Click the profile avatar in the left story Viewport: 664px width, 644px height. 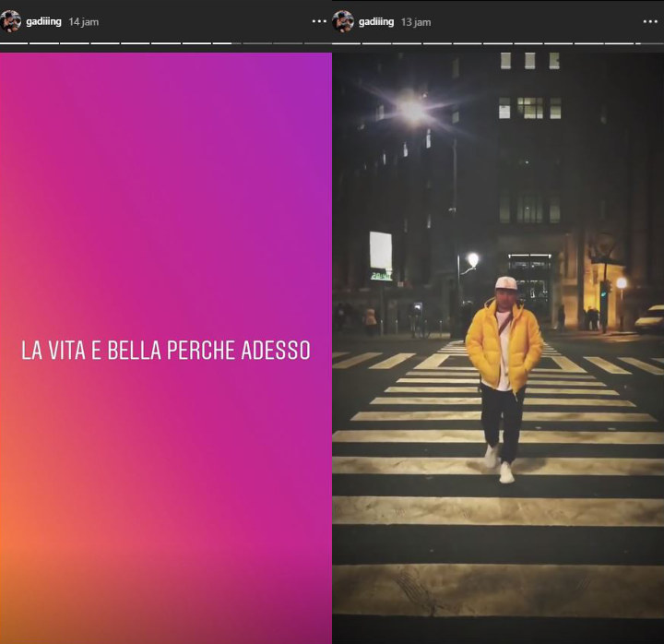point(12,21)
